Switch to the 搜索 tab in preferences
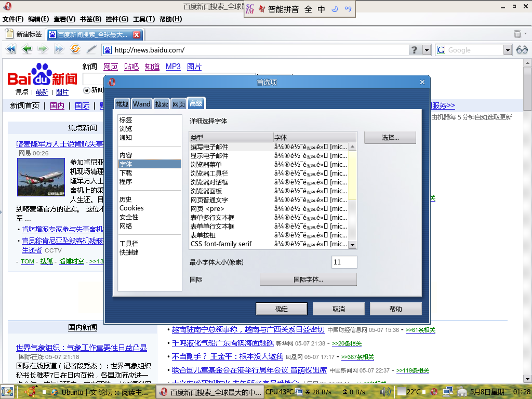The width and height of the screenshot is (532, 399). 162,104
